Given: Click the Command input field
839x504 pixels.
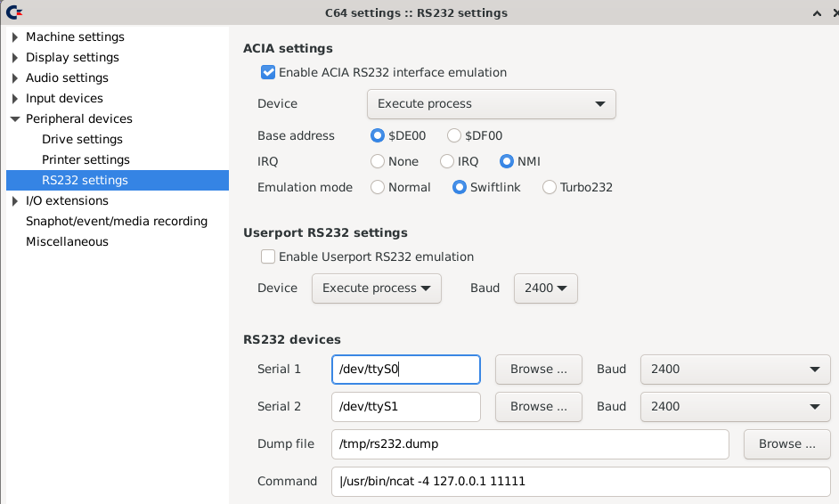Looking at the screenshot, I should 580,482.
